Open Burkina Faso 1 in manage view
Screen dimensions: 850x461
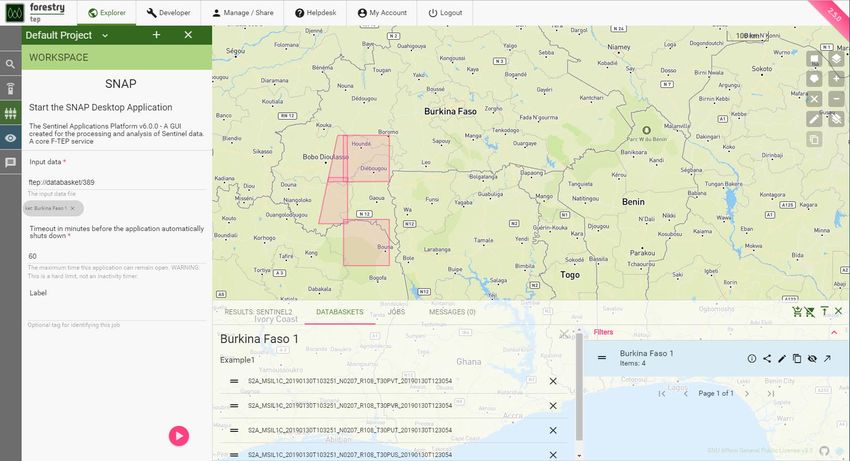(x=827, y=358)
